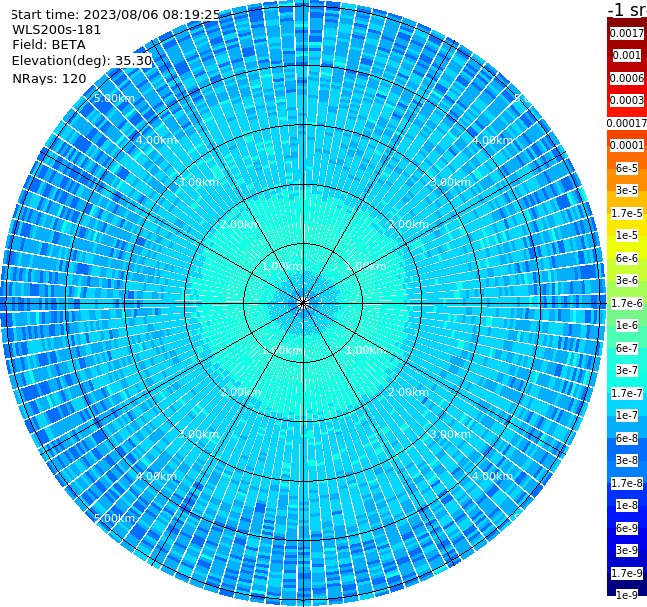Click the lower-left 5.00km range label
Image resolution: width=647 pixels, height=607 pixels.
[115, 518]
